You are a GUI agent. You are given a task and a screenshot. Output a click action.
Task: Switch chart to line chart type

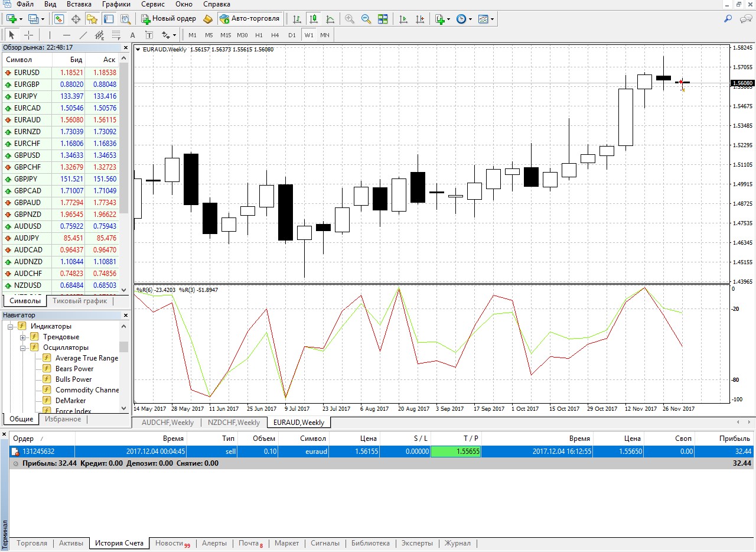[x=330, y=19]
